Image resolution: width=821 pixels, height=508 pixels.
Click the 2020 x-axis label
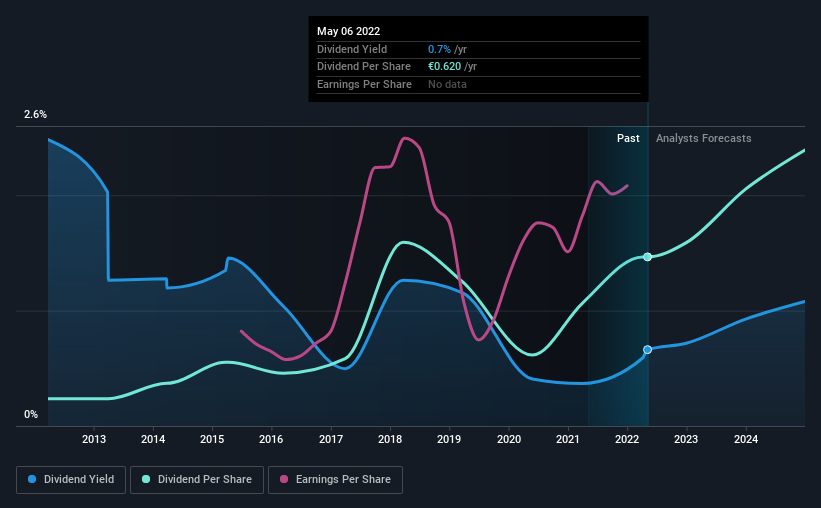[x=509, y=439]
